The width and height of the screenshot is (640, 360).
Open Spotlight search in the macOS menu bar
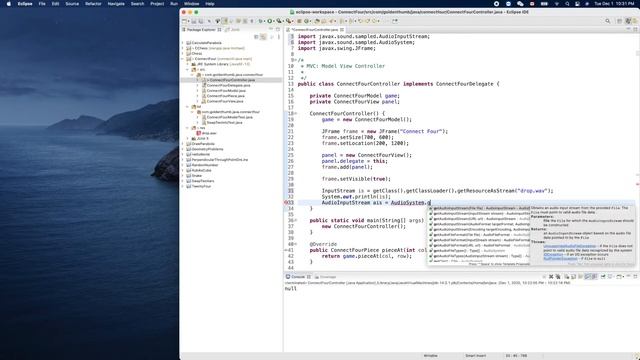tap(567, 4)
